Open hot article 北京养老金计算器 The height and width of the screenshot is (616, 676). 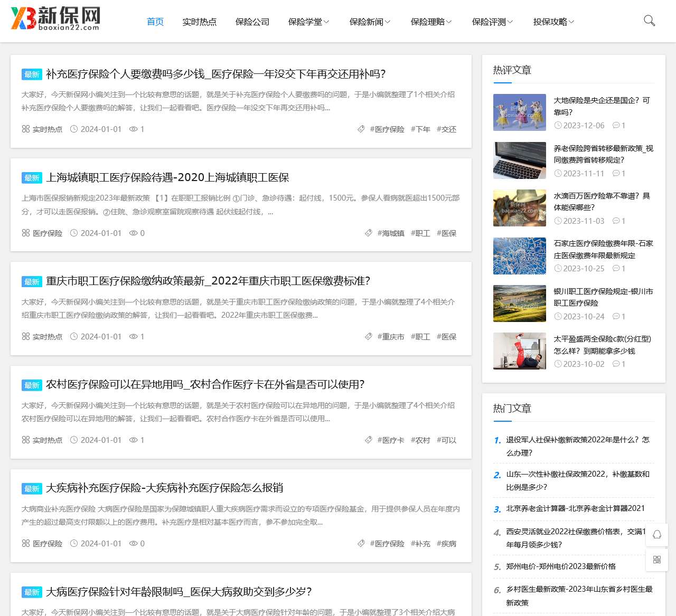click(x=575, y=508)
